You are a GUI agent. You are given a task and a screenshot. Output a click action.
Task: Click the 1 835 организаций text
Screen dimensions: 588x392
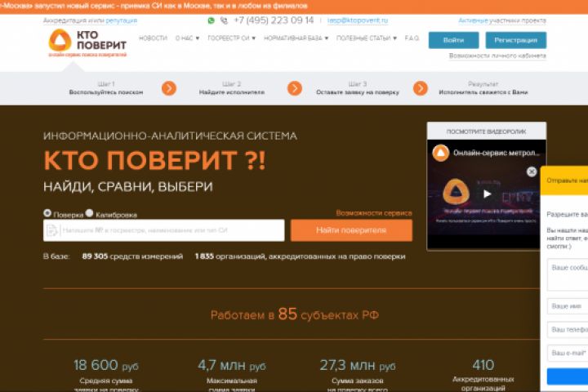click(x=300, y=256)
